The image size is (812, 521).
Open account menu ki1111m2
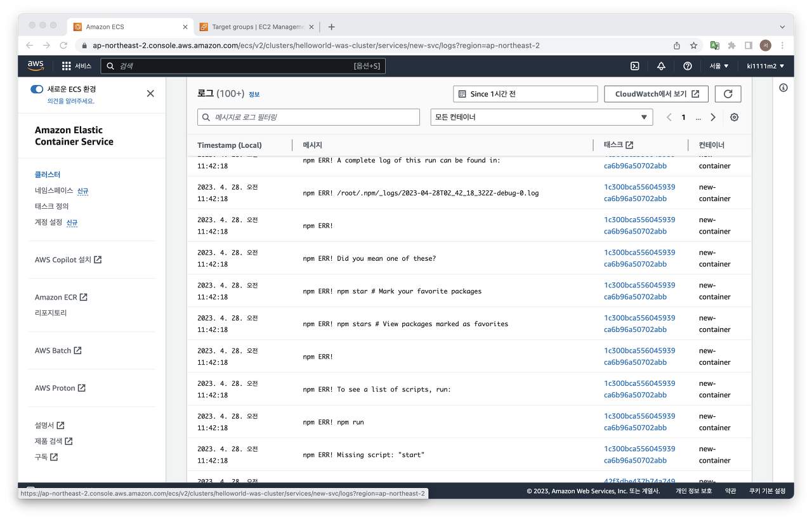[766, 66]
